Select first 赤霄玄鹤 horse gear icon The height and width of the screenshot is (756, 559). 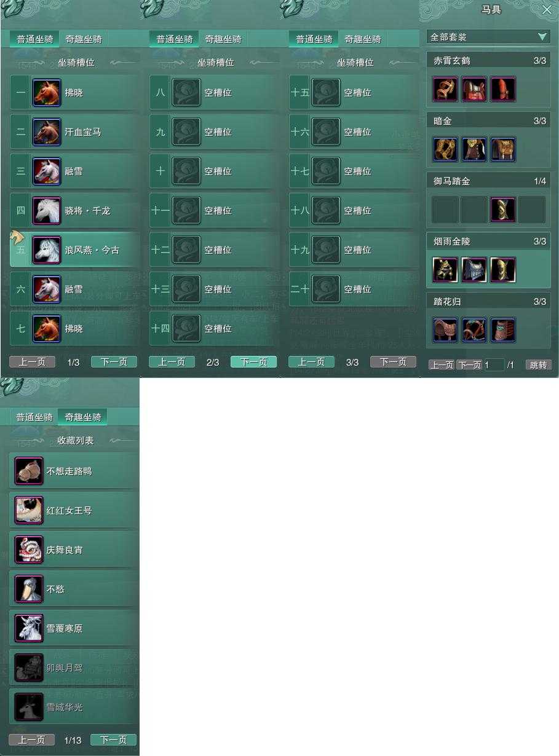[x=445, y=89]
